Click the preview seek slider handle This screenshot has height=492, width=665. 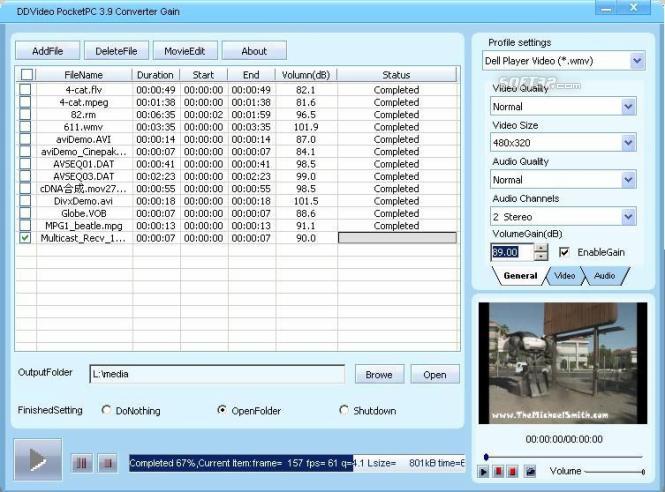[486, 457]
